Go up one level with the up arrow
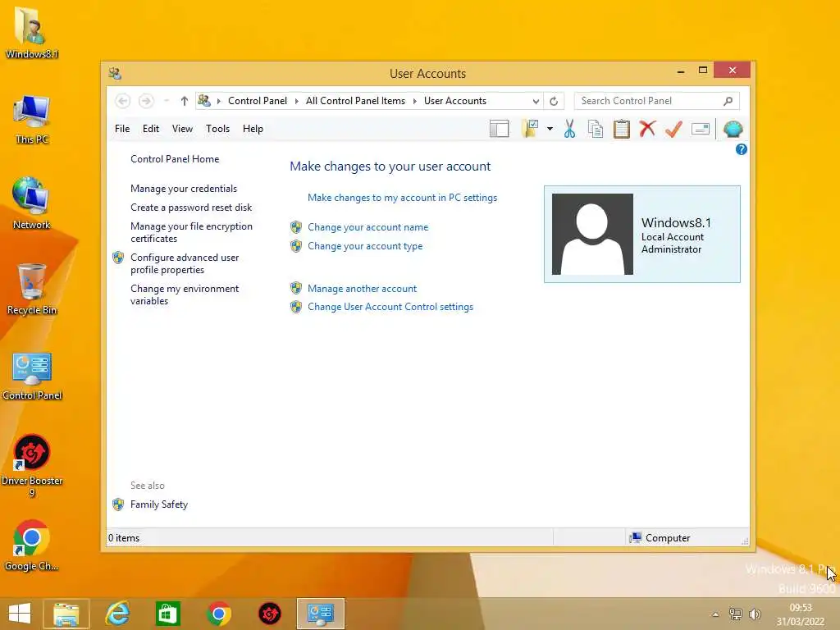The width and height of the screenshot is (840, 630). tap(185, 101)
